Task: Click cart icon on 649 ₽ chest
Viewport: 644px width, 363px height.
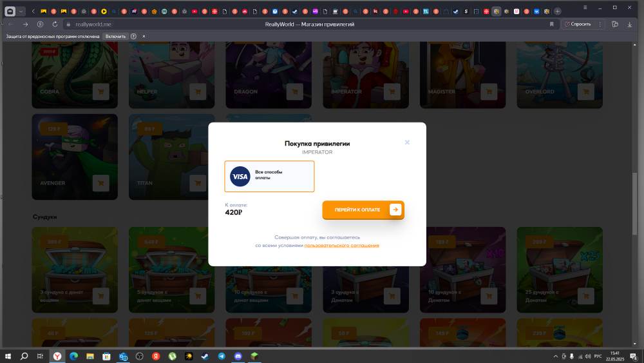Action: pyautogui.click(x=198, y=296)
